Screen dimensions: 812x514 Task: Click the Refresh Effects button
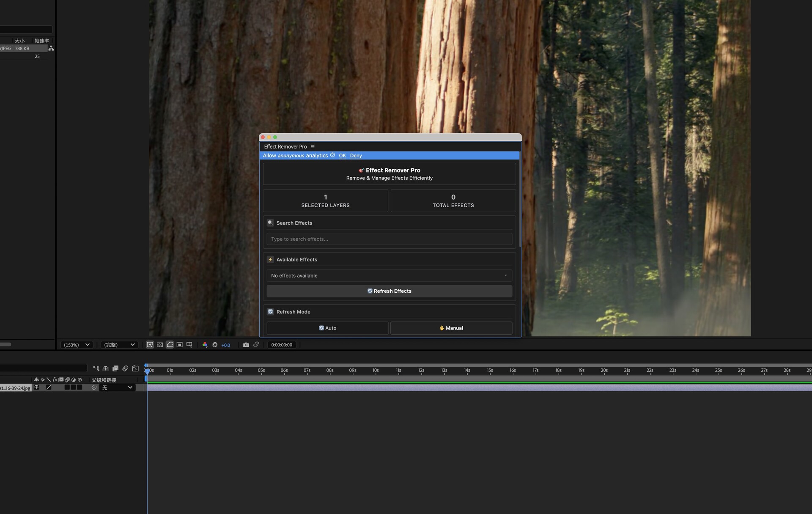(389, 291)
